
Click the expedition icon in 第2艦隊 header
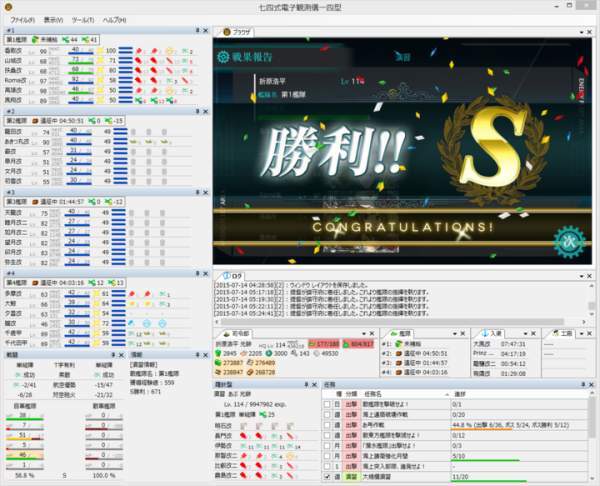35,121
